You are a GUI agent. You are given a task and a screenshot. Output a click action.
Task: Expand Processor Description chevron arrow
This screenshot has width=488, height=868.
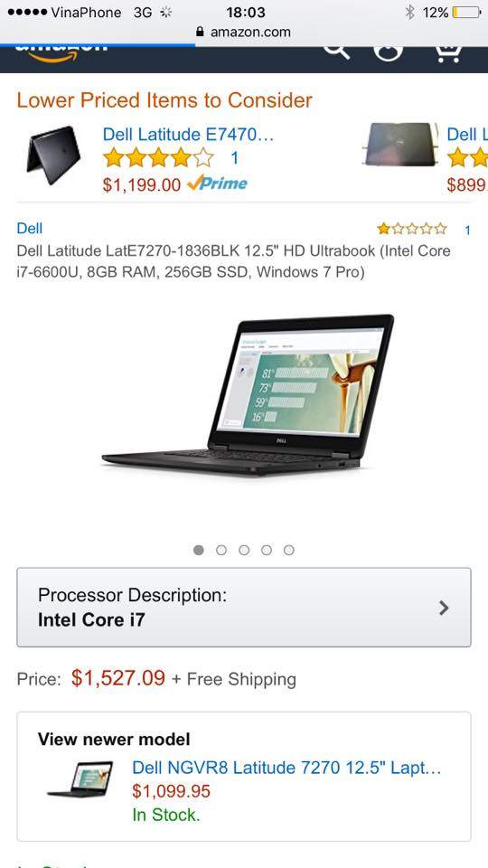click(444, 609)
